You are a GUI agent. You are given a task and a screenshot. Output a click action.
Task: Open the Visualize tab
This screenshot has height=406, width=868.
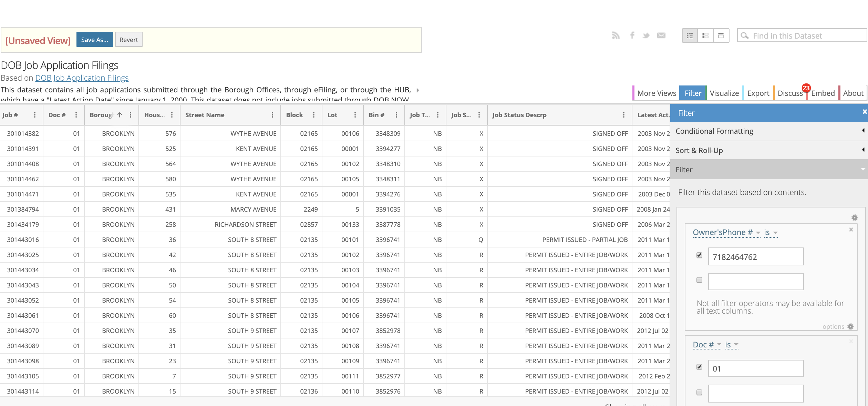[x=724, y=93]
